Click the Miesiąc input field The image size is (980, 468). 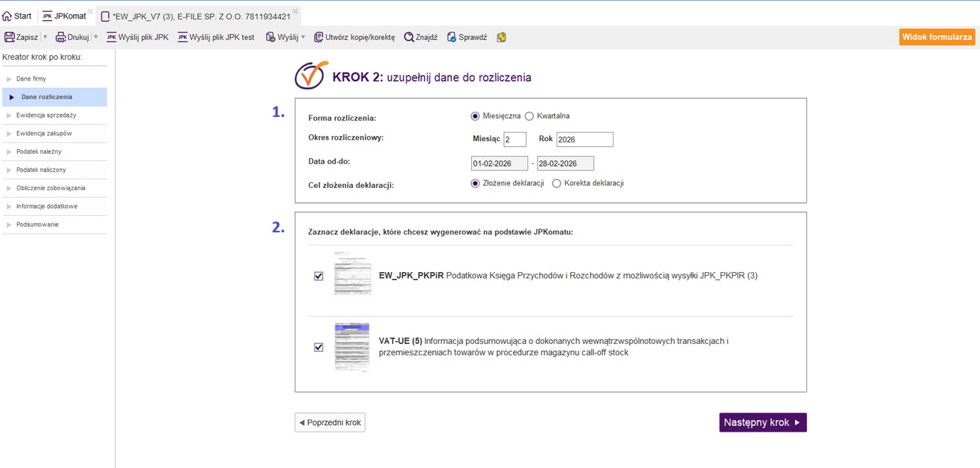point(515,140)
